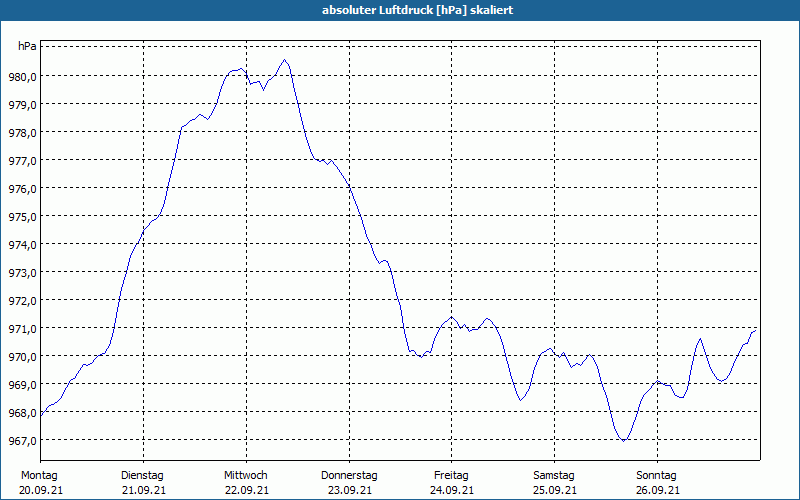Viewport: 800px width, 500px height.
Task: Click the pressure peak above 980 on Mittwoch
Action: [285, 60]
